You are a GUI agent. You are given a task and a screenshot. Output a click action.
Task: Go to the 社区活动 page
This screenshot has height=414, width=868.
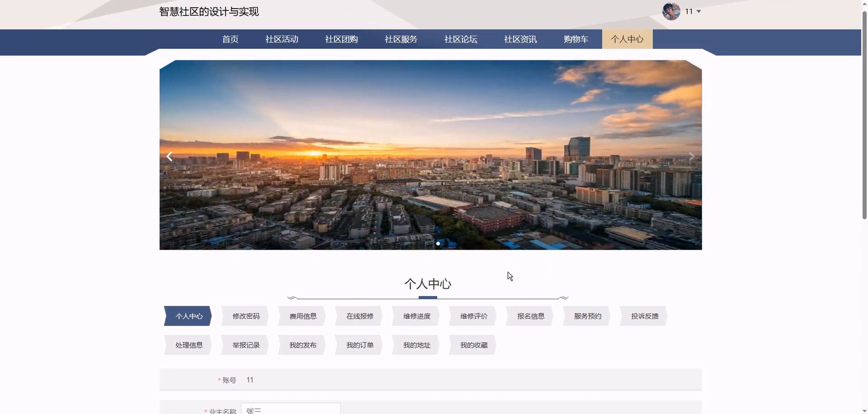click(x=282, y=39)
